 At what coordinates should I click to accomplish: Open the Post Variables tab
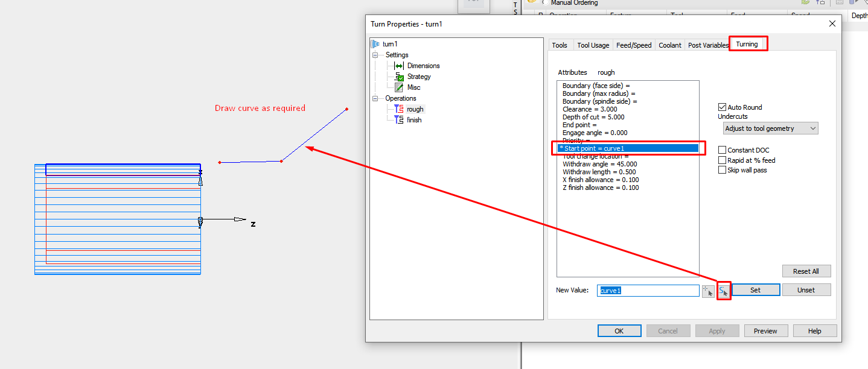point(707,44)
